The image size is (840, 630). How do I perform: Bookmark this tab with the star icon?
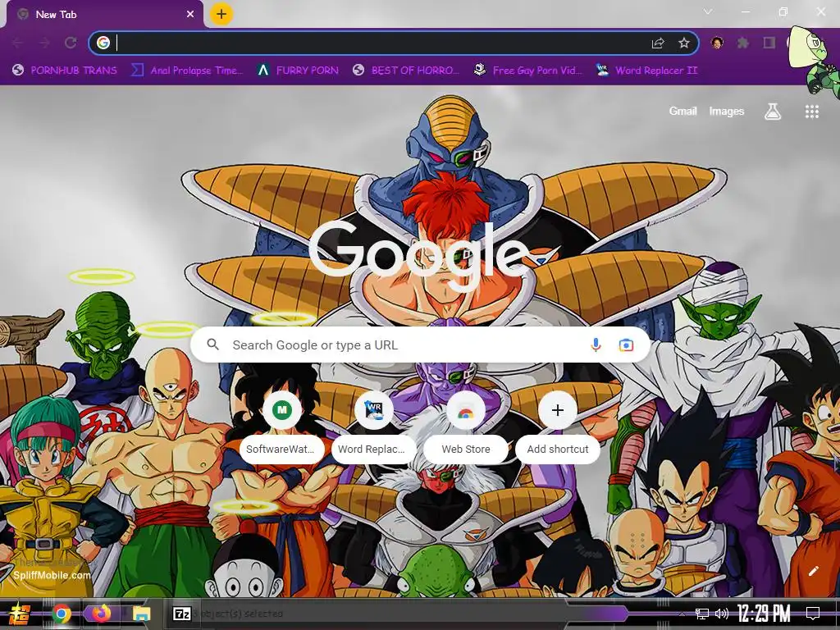[683, 43]
